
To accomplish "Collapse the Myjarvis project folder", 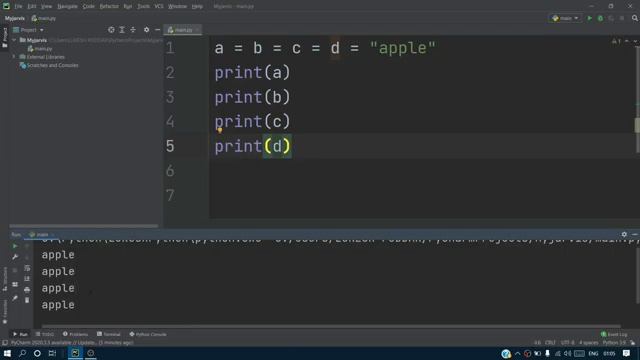I will click(x=14, y=40).
